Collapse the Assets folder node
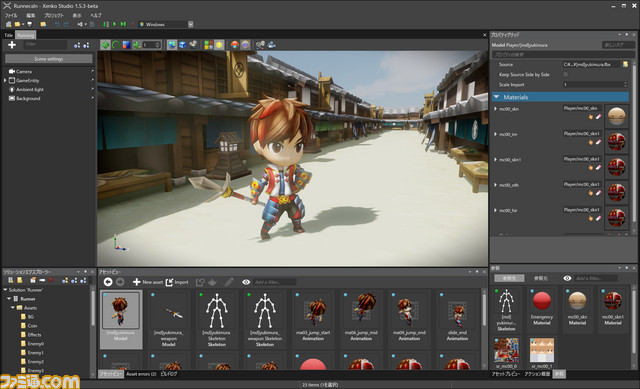The image size is (640, 389). [x=13, y=308]
